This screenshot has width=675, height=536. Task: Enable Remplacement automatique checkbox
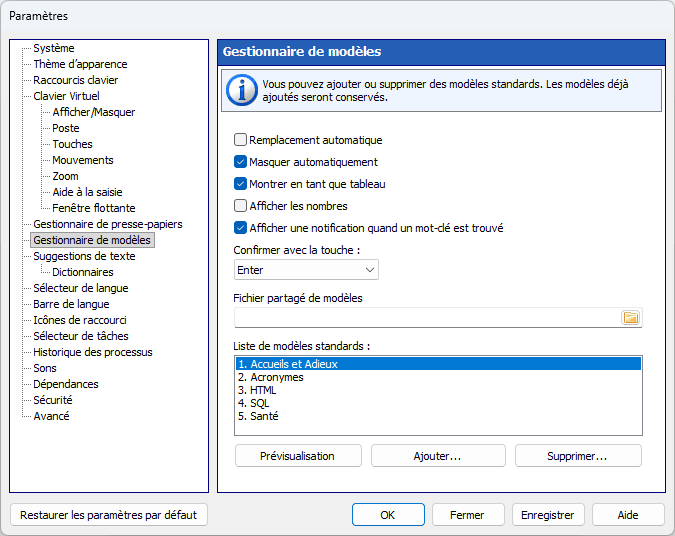(240, 140)
